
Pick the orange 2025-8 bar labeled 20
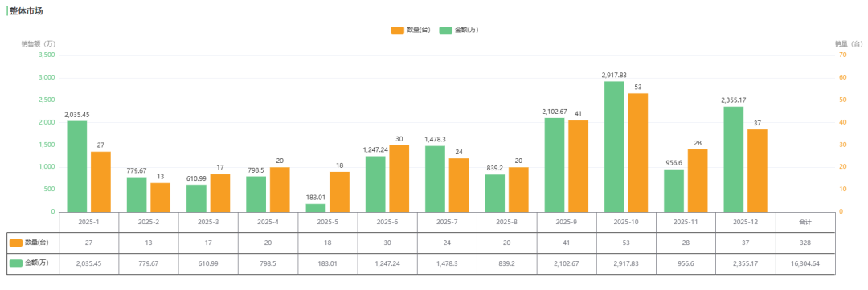(518, 190)
